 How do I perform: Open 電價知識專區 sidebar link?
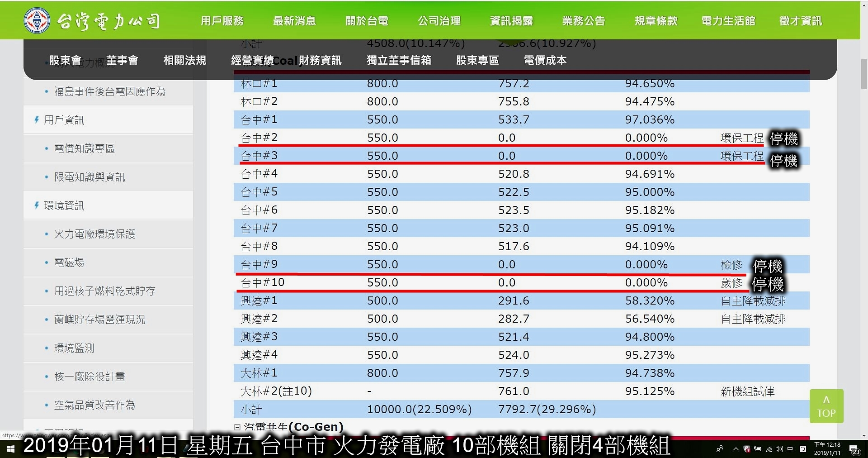(85, 148)
